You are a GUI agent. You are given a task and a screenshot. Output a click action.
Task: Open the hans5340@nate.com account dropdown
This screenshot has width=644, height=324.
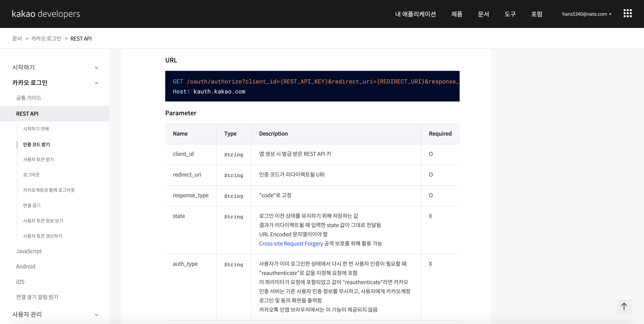pyautogui.click(x=587, y=14)
